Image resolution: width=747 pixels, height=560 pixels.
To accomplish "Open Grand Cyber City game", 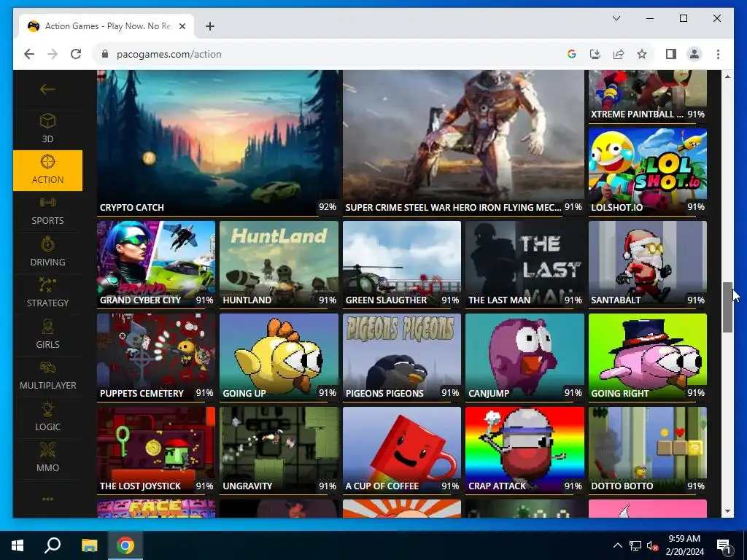I will coord(156,264).
